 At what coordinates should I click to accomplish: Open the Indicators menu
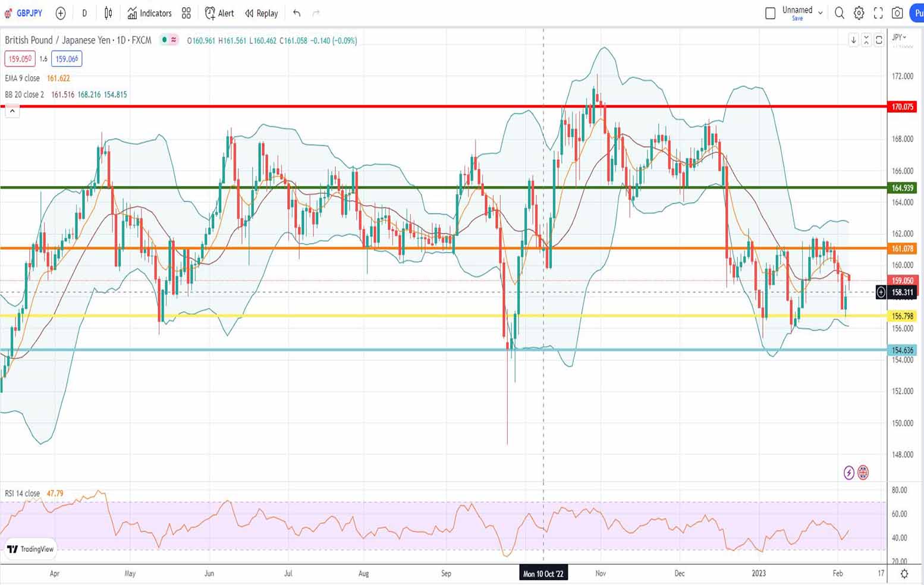point(149,13)
